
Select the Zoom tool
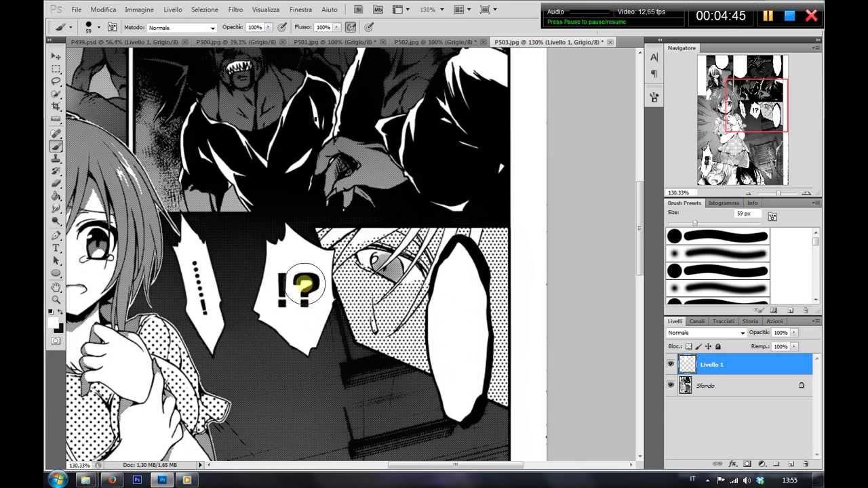56,300
